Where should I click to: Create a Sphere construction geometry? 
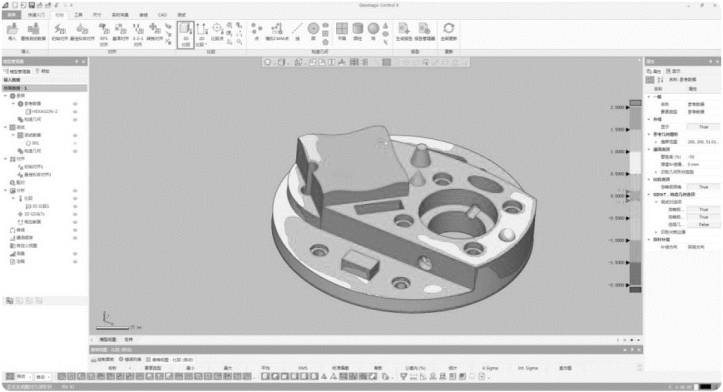coord(373,32)
